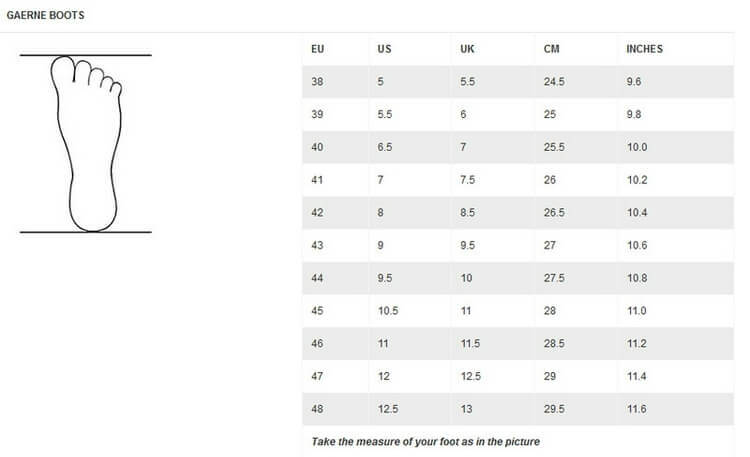Select the GAERNE BOOTS heading
The height and width of the screenshot is (457, 750).
pyautogui.click(x=45, y=15)
